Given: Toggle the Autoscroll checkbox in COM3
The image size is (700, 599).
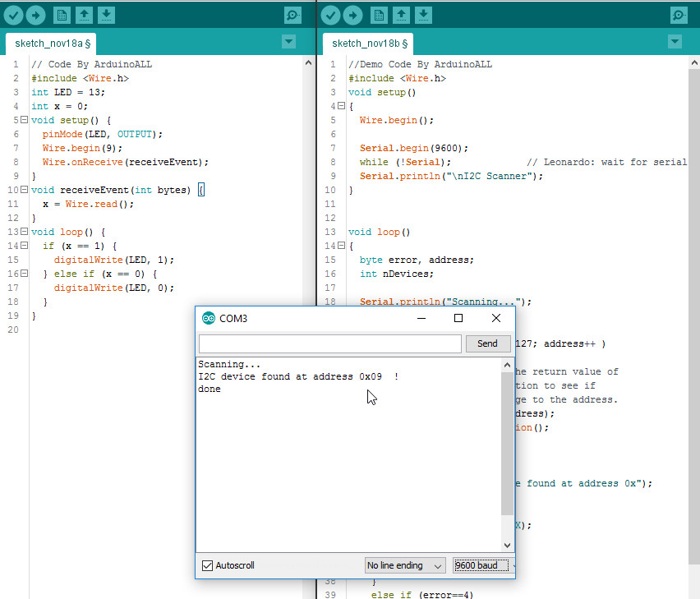Looking at the screenshot, I should coord(208,565).
